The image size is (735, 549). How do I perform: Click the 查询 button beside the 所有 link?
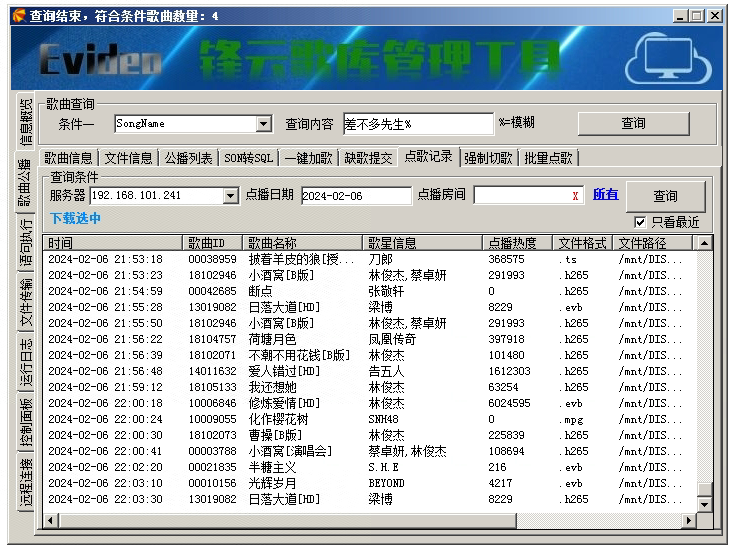pos(666,196)
